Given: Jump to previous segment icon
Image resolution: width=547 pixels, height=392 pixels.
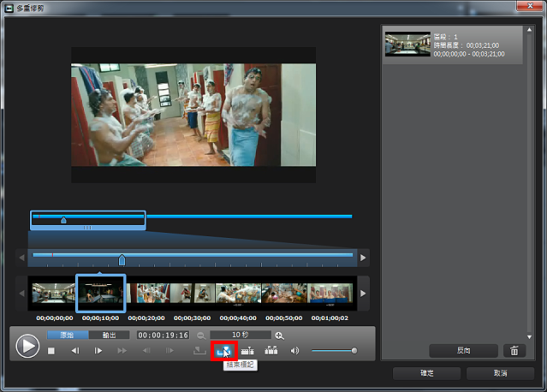Looking at the screenshot, I should tap(147, 351).
